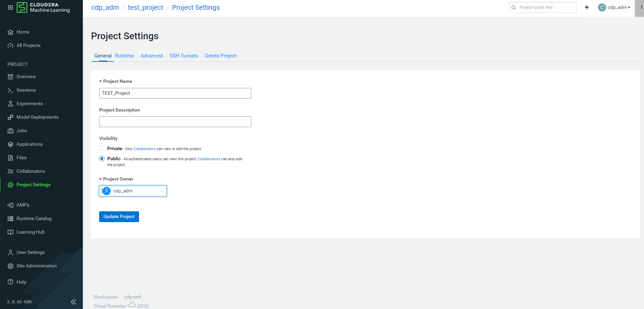
Task: Click the grid apps icon in the top bar
Action: [x=10, y=7]
